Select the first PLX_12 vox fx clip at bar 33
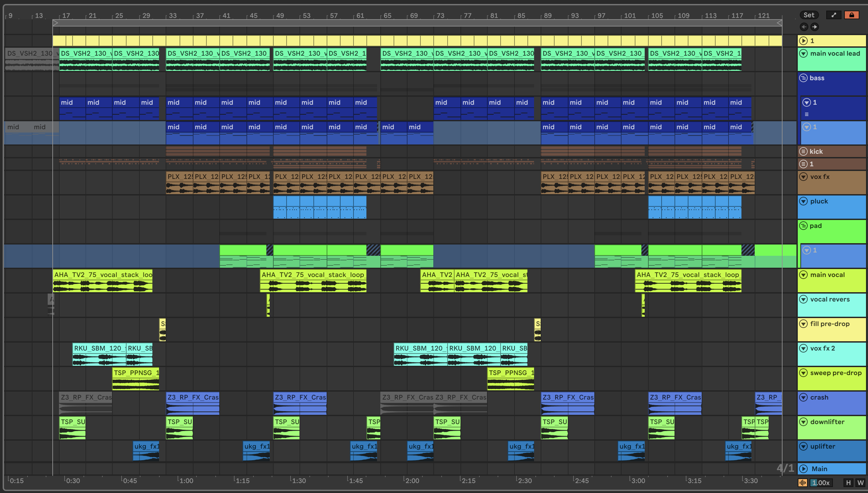 point(180,183)
